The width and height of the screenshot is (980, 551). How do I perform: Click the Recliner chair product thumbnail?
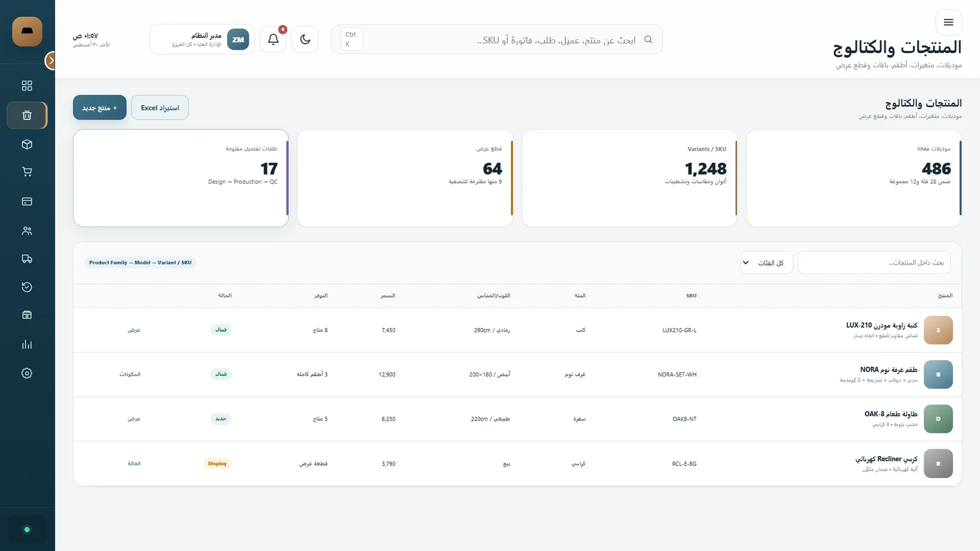click(938, 463)
